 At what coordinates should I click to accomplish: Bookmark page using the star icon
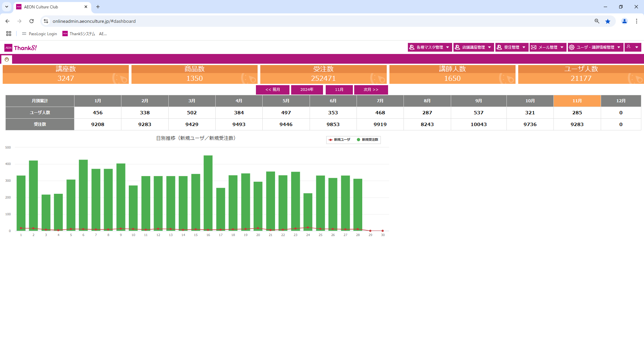pos(608,21)
